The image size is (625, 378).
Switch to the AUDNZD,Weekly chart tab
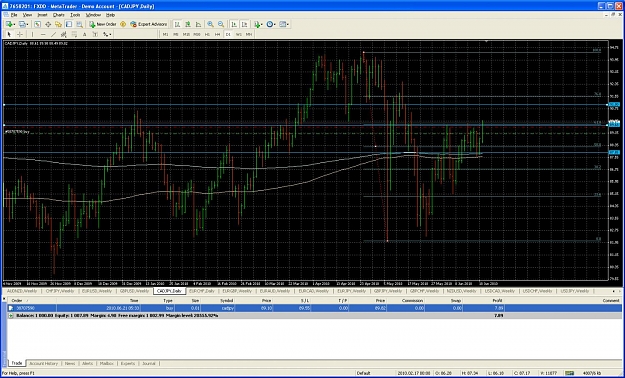tap(22, 291)
